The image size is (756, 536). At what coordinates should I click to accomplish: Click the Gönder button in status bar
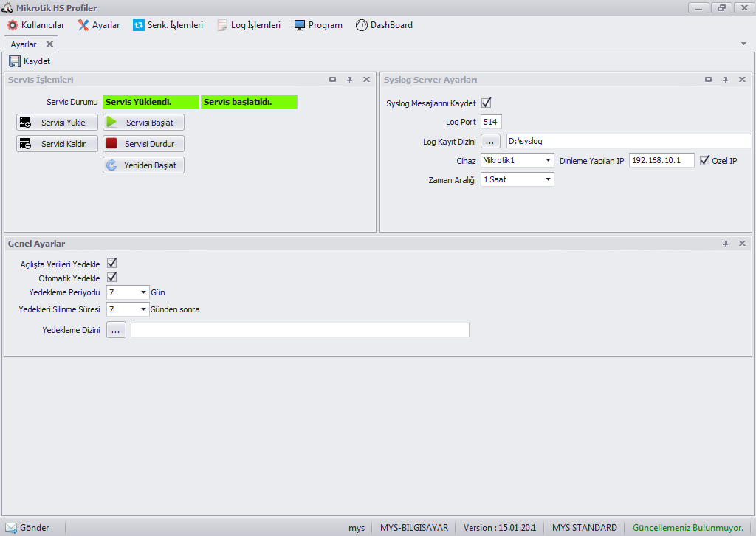click(x=27, y=528)
